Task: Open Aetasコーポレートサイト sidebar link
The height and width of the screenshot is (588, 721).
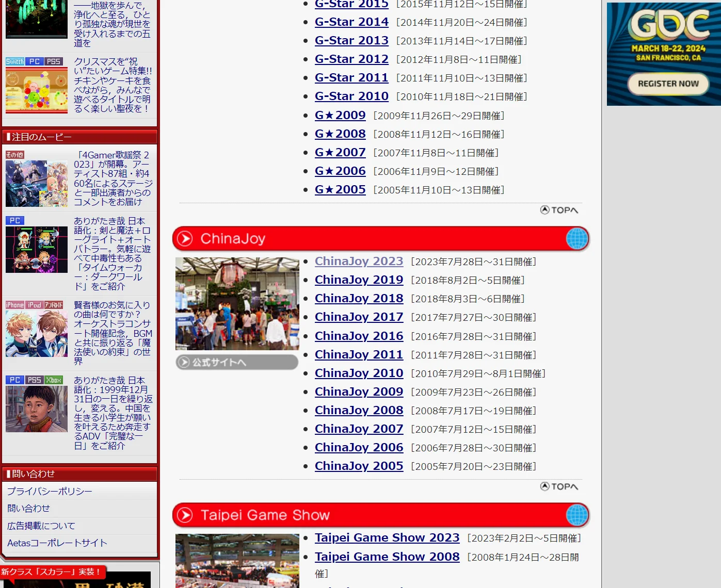Action: coord(57,543)
